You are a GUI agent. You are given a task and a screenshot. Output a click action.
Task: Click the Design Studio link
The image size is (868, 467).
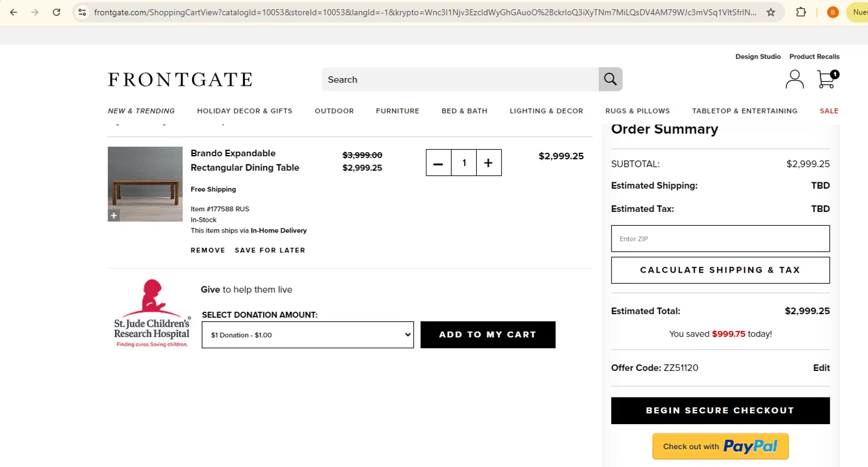coord(758,57)
